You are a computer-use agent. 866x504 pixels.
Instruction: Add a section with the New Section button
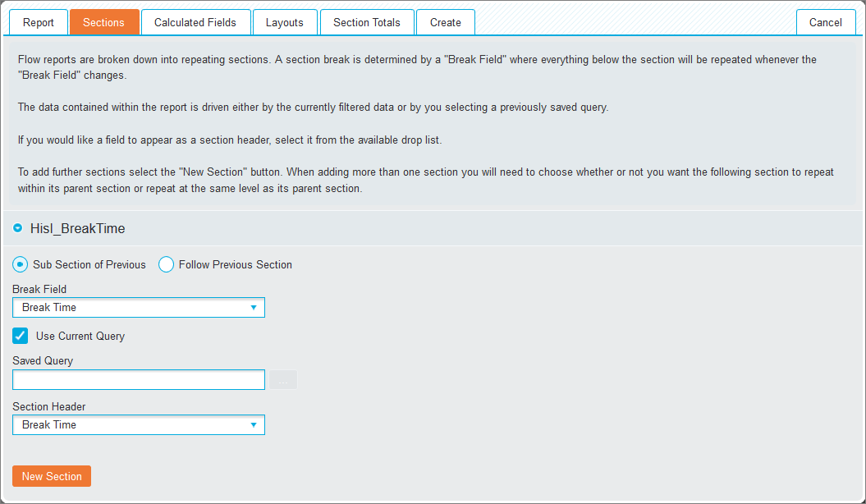[x=52, y=476]
